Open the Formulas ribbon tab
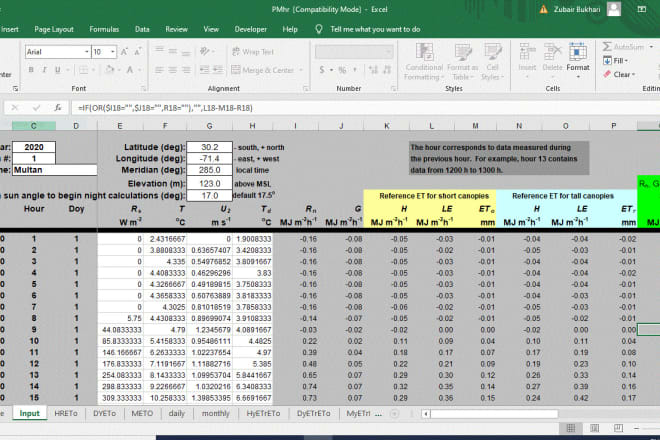The height and width of the screenshot is (440, 660). [104, 29]
